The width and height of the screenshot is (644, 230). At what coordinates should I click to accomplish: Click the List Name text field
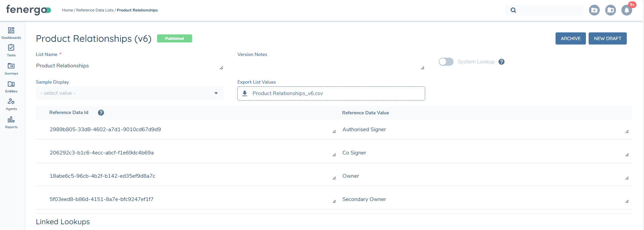point(130,66)
